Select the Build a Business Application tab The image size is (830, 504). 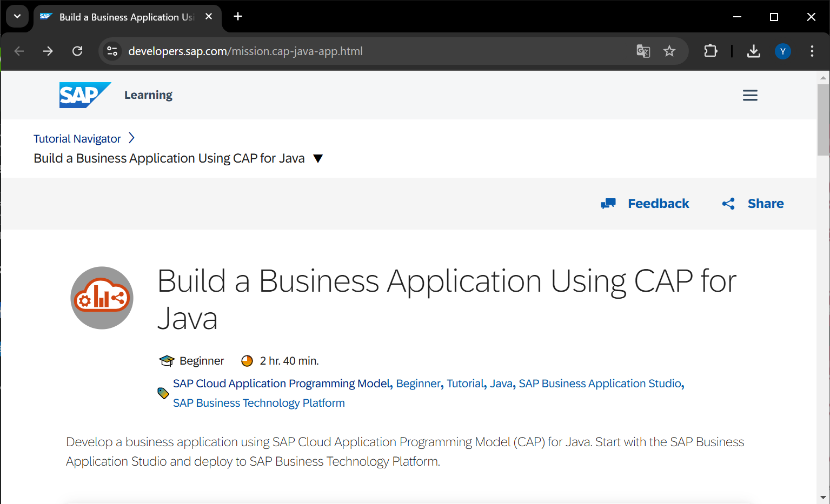[127, 17]
